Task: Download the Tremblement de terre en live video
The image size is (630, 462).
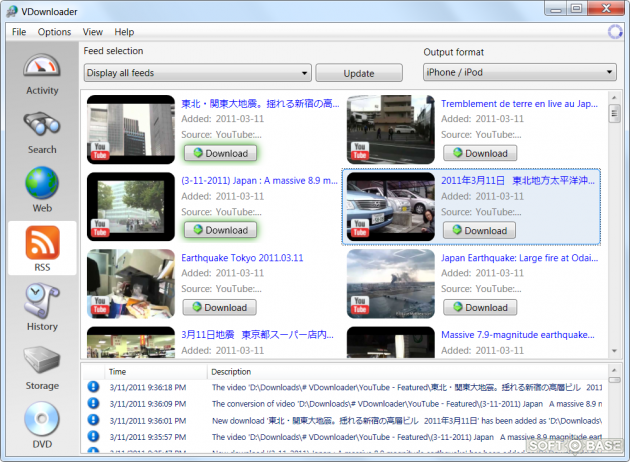Action: click(479, 153)
